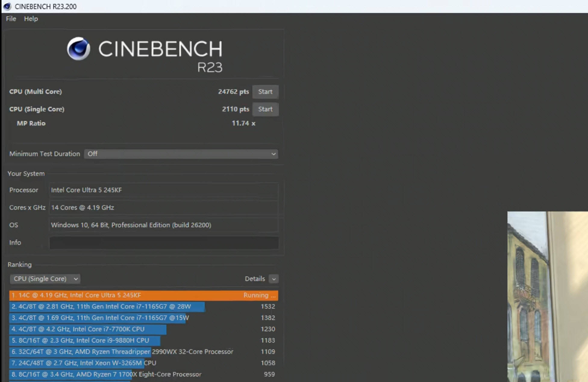This screenshot has width=588, height=382.
Task: Open the Help menu
Action: tap(31, 19)
